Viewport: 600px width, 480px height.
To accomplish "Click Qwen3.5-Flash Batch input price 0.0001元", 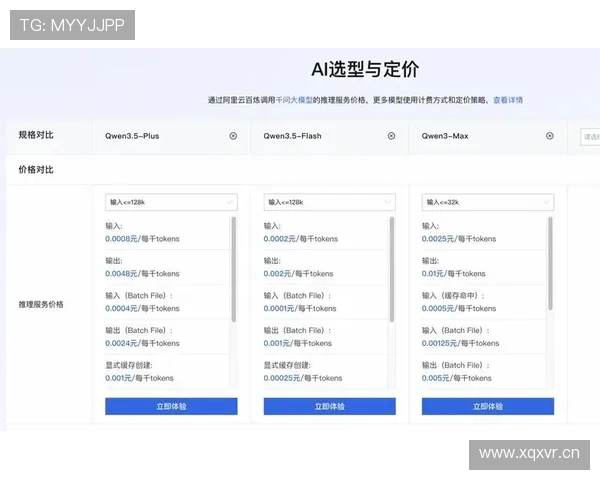I will 279,309.
